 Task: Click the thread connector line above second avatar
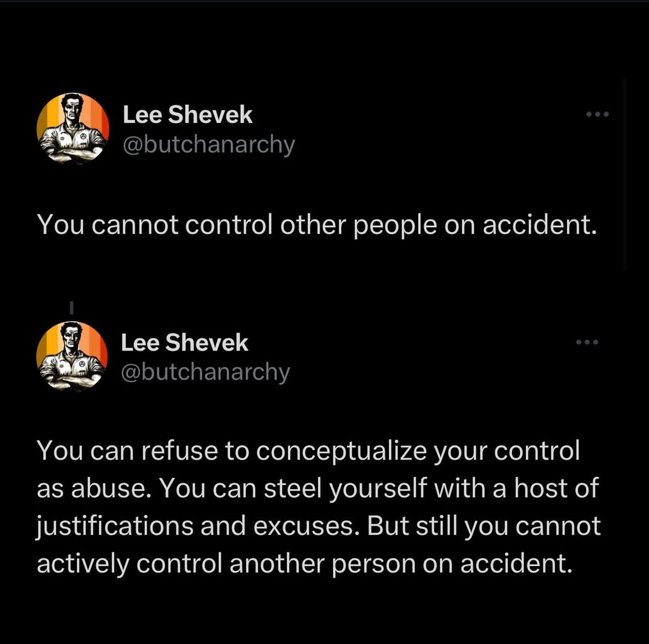click(x=72, y=307)
